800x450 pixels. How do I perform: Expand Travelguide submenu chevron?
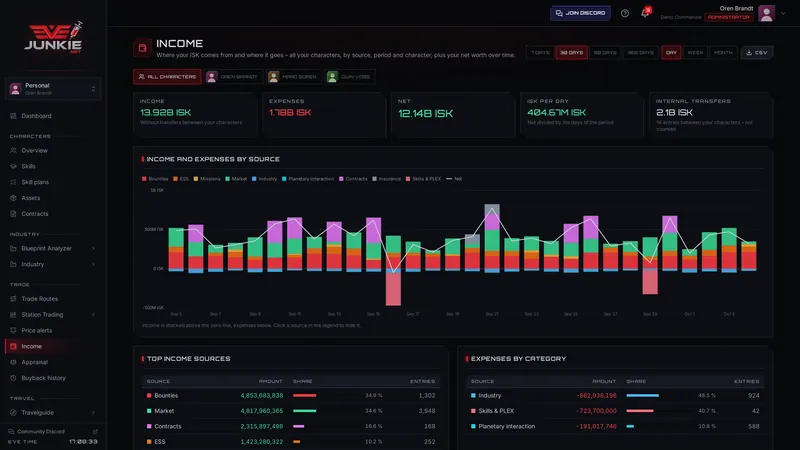coord(93,413)
